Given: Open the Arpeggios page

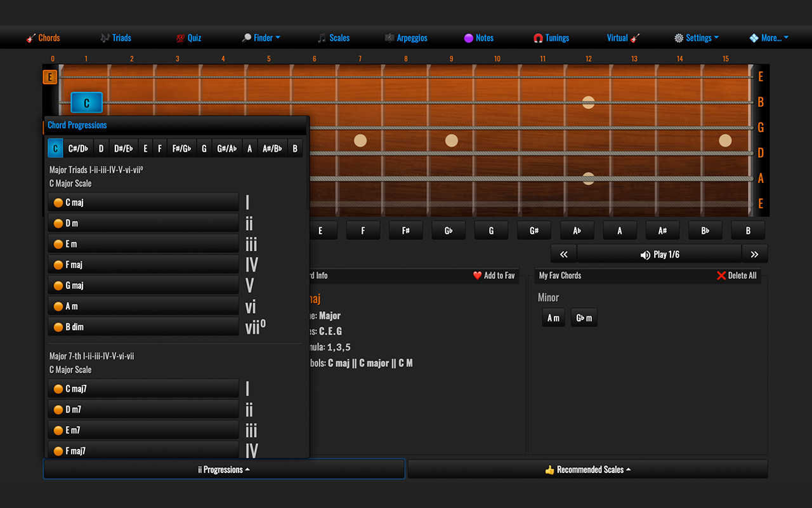Looking at the screenshot, I should (x=406, y=38).
